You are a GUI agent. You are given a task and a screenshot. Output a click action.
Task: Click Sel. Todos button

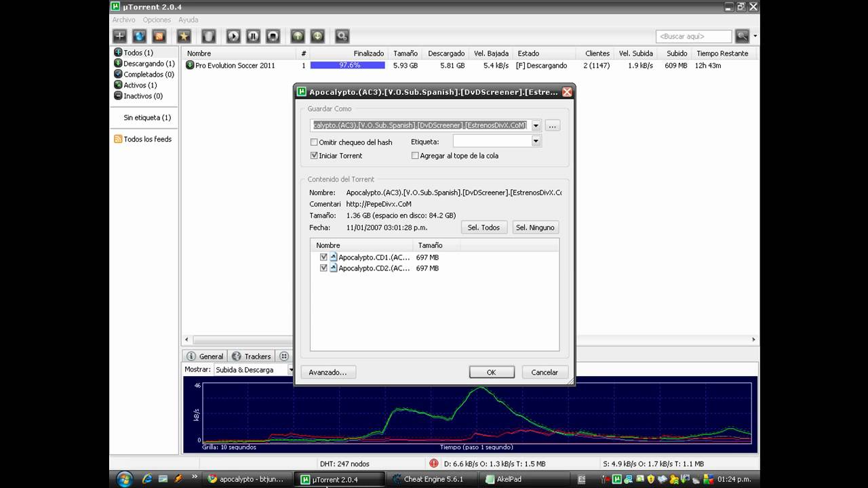coord(484,228)
